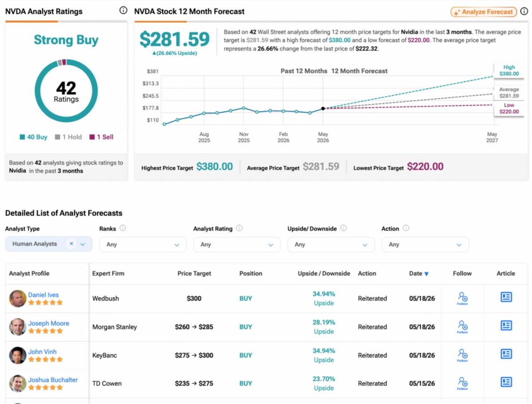Click the High $380.00 forecast label
This screenshot has height=404, width=532.
click(x=509, y=71)
